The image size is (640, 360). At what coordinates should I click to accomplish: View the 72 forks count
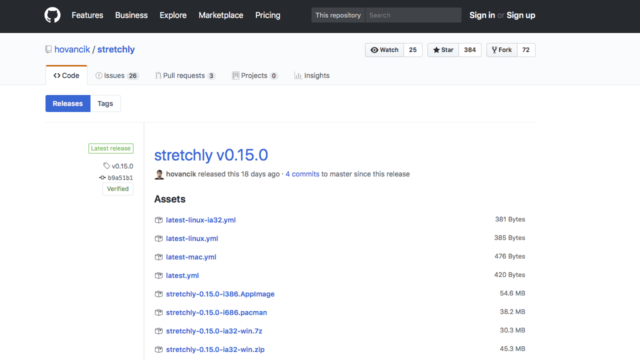click(x=526, y=50)
